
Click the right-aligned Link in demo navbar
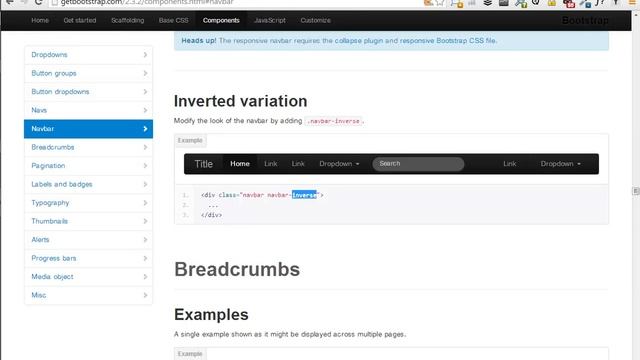(x=509, y=164)
